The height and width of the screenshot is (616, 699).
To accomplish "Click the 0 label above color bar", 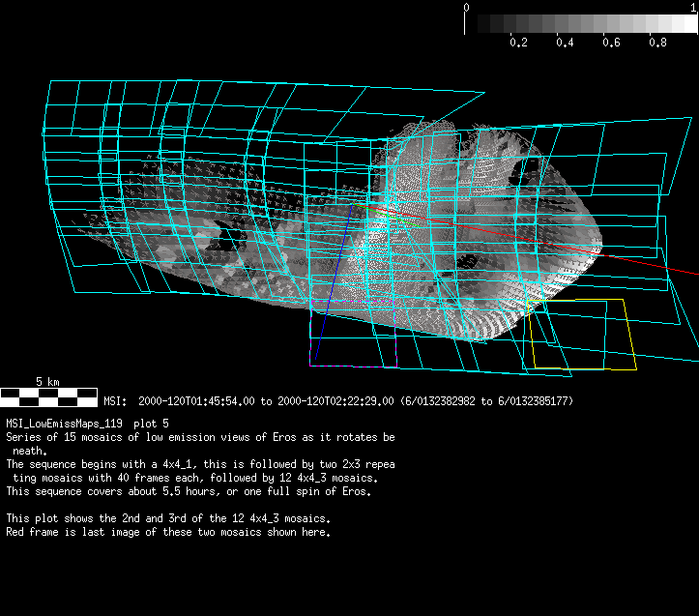I will [x=467, y=7].
